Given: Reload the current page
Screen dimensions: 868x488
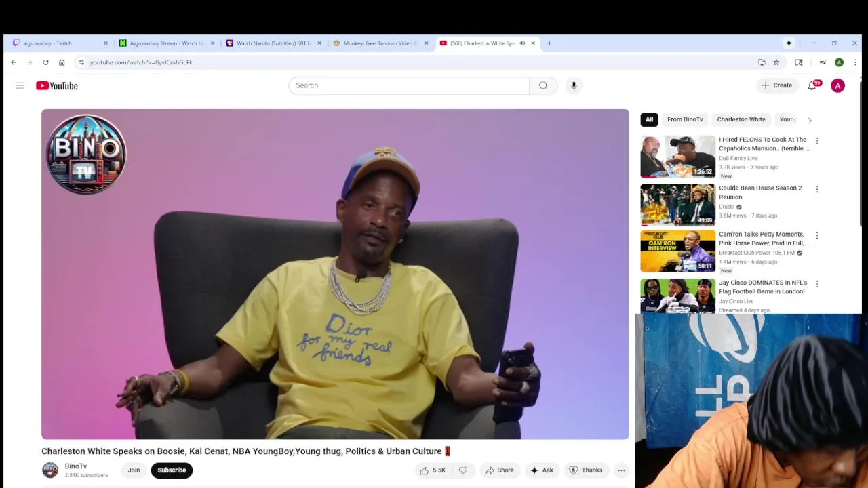Looking at the screenshot, I should point(45,62).
